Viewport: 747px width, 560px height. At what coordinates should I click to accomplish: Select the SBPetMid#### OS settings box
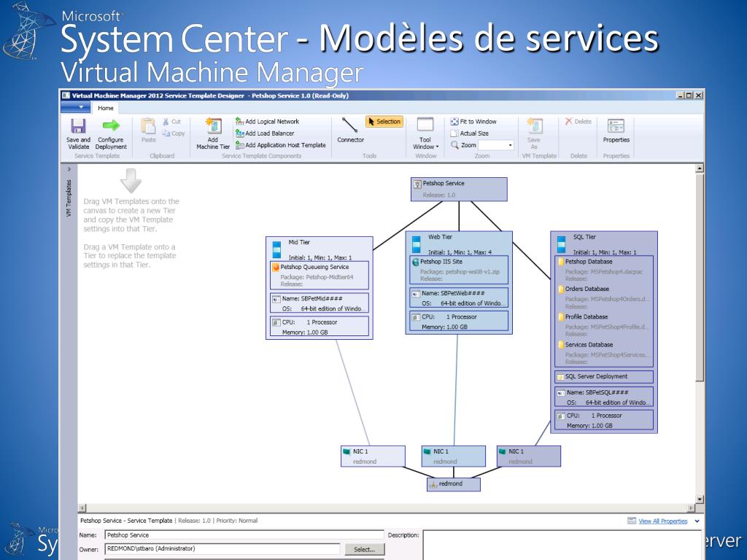(x=320, y=303)
